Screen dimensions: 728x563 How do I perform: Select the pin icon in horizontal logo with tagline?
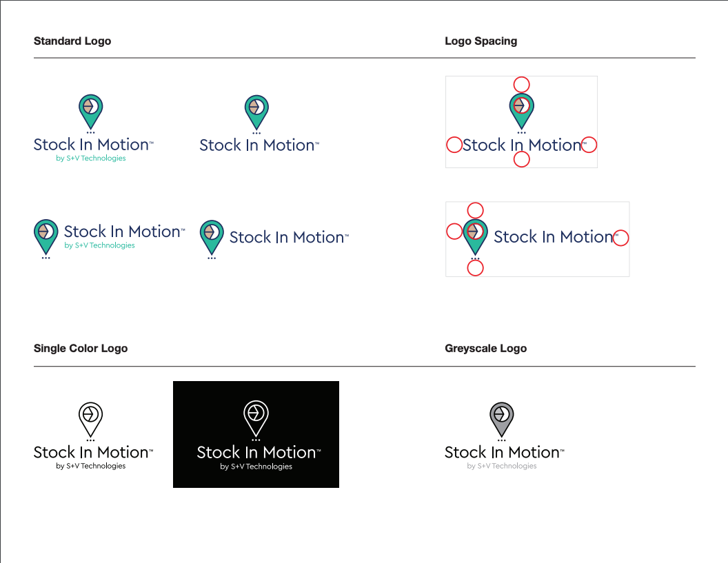point(46,236)
